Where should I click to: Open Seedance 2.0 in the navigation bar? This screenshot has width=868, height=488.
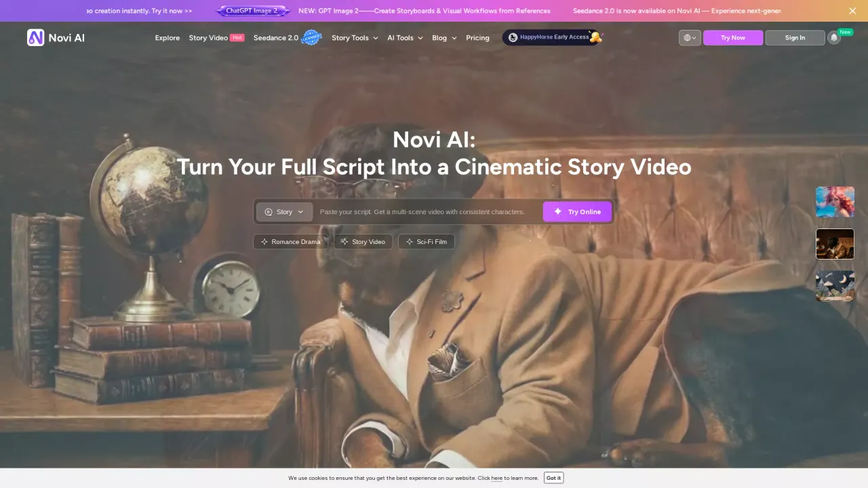click(x=287, y=38)
